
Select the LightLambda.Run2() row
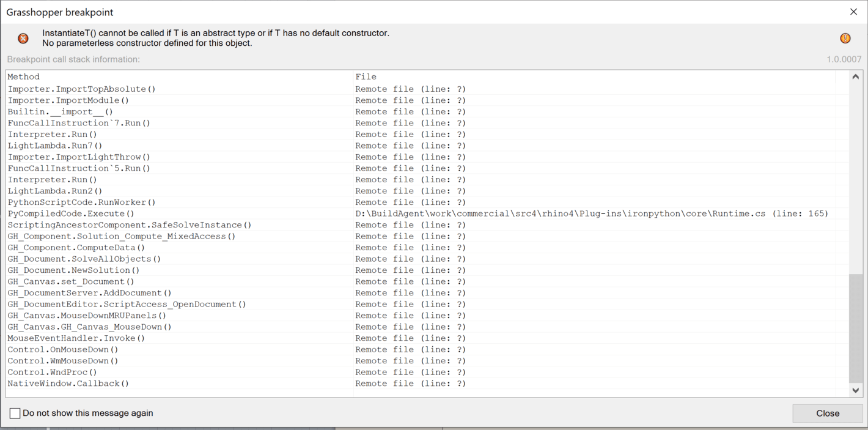[421, 191]
